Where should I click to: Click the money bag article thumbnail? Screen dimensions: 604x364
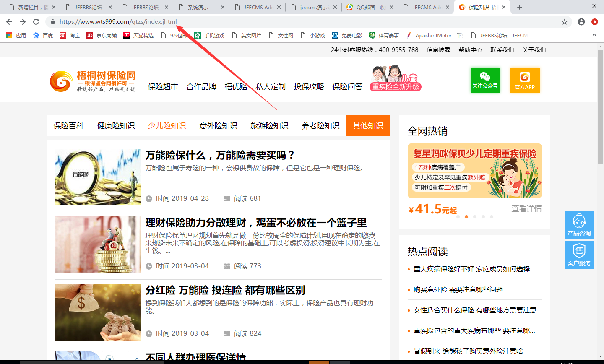pos(98,312)
